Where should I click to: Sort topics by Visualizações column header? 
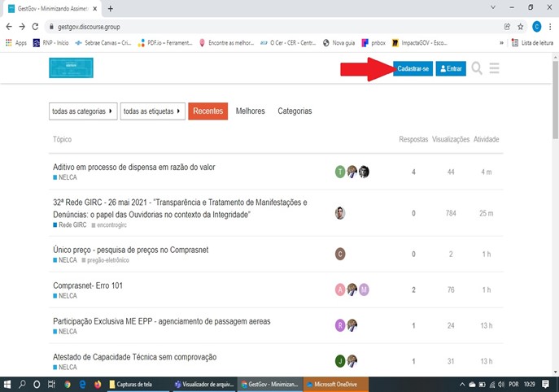[x=450, y=140]
